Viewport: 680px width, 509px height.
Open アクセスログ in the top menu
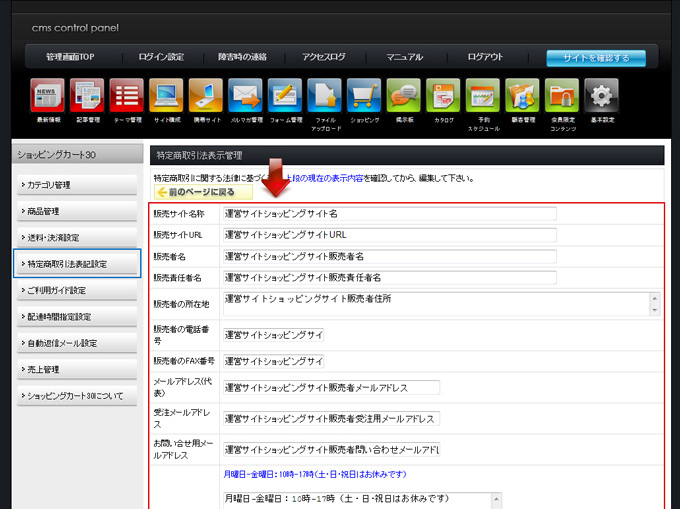click(x=324, y=57)
